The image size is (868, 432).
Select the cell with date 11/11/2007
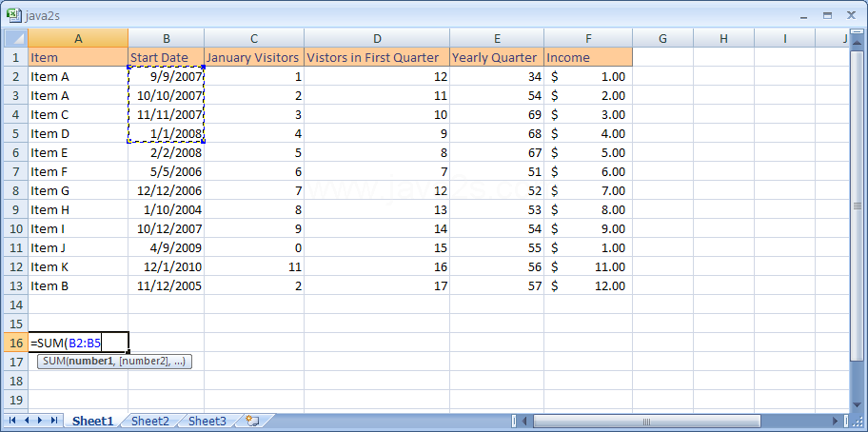click(x=166, y=114)
